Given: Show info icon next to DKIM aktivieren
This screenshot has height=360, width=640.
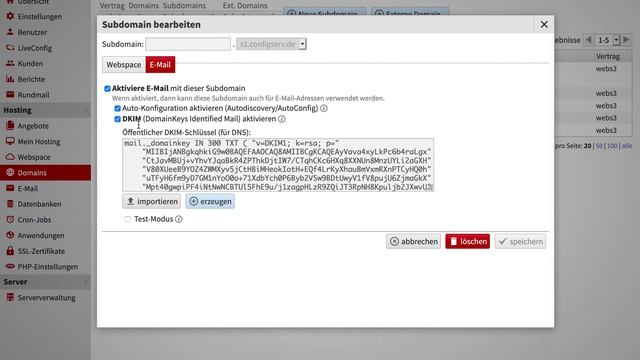Looking at the screenshot, I should (282, 119).
